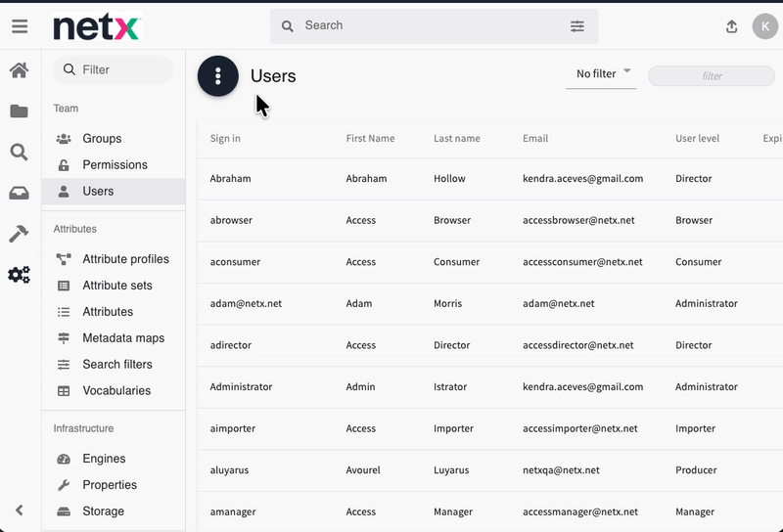Select Permissions in the sidebar
The height and width of the screenshot is (532, 783).
coord(115,165)
